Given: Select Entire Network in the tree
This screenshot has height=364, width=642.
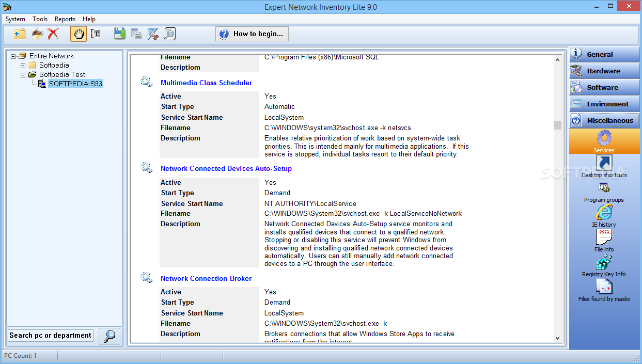Looking at the screenshot, I should click(51, 56).
